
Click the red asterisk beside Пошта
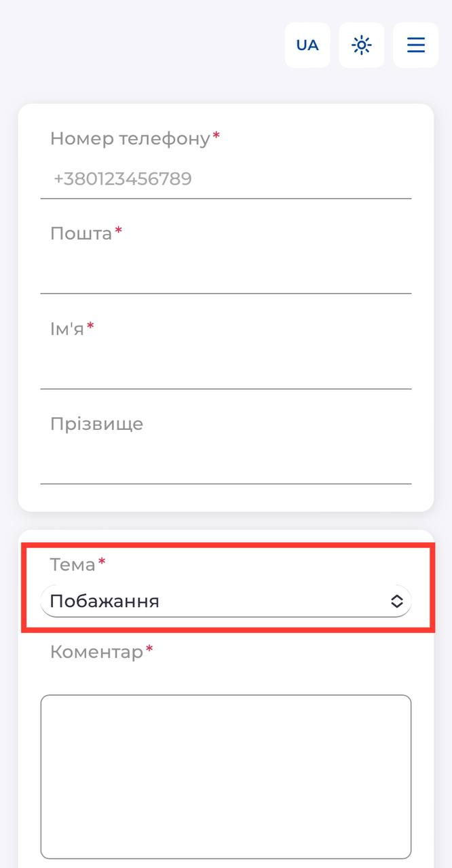tap(119, 232)
